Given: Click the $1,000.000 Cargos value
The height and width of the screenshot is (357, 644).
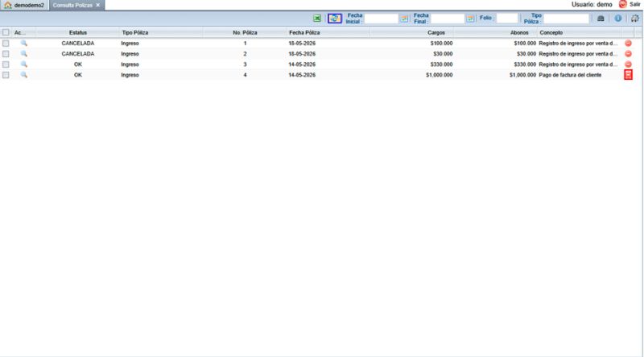Looking at the screenshot, I should click(x=439, y=75).
